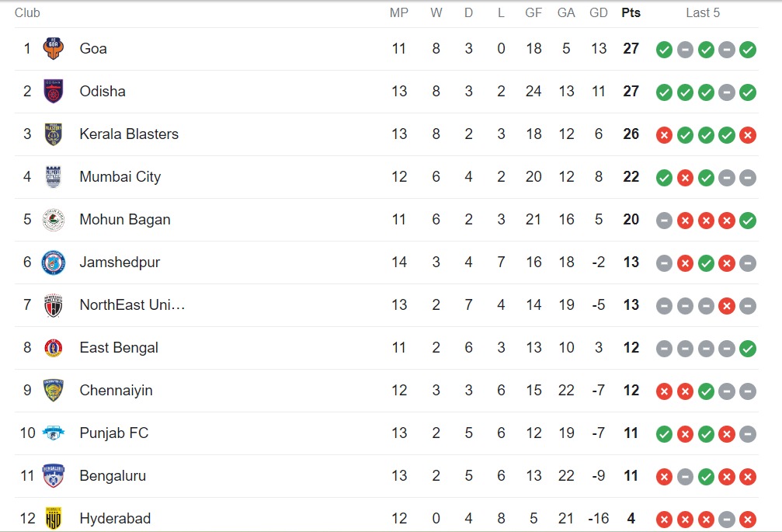
Task: Select the East Bengal club badge
Action: click(54, 348)
